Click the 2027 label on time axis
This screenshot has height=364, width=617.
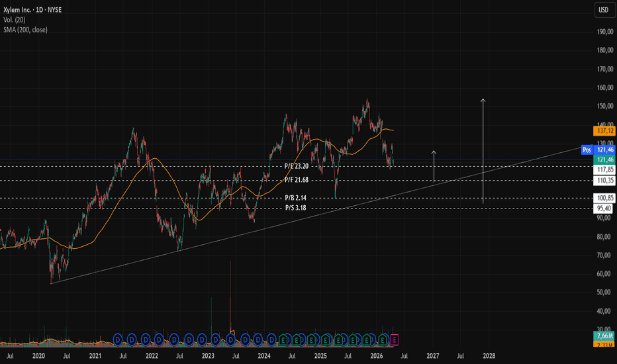[433, 356]
